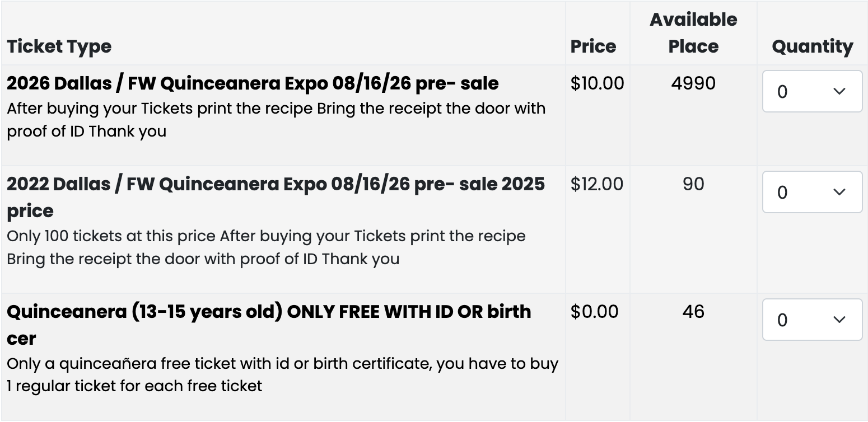Click the chevron on the first quantity selector
The image size is (868, 422).
point(839,91)
